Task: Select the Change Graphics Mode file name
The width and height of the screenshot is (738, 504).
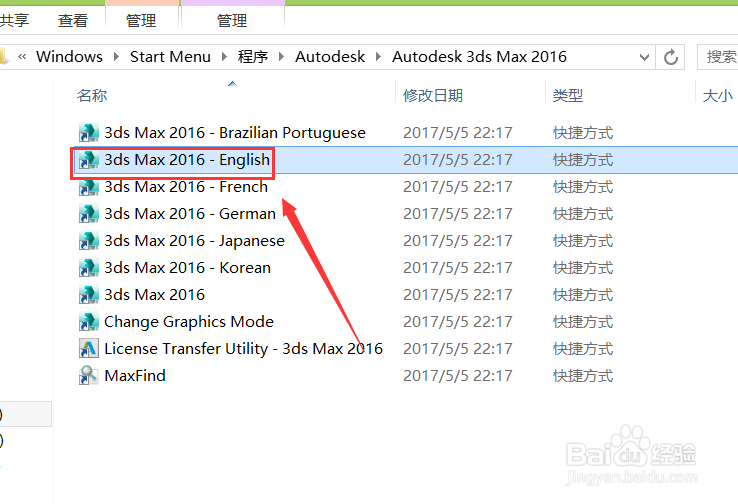Action: [x=189, y=322]
